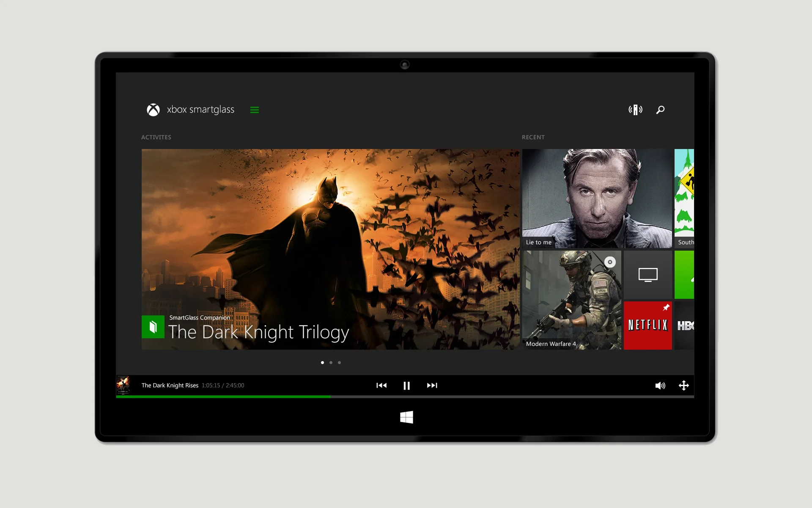Open the Lie to me tile
812x508 pixels.
point(597,198)
